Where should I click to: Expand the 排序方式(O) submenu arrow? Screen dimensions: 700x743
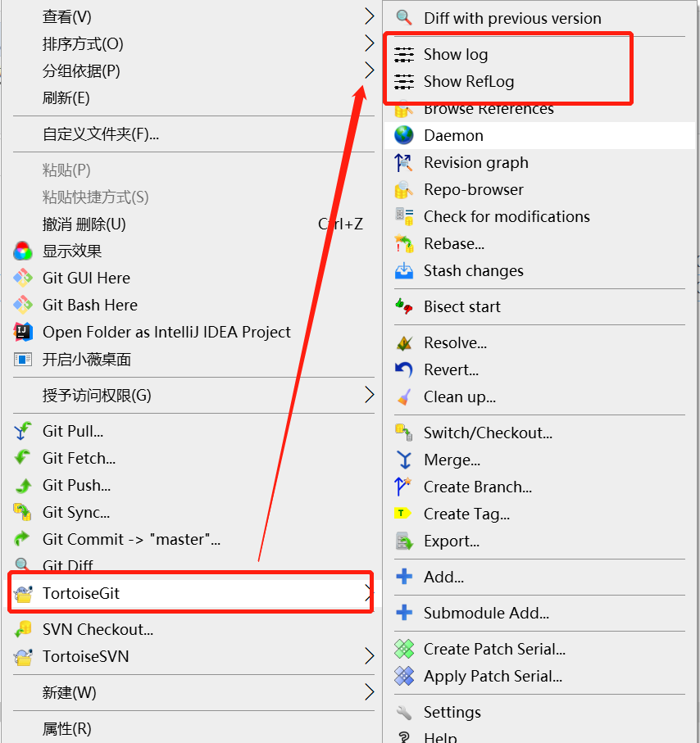370,43
